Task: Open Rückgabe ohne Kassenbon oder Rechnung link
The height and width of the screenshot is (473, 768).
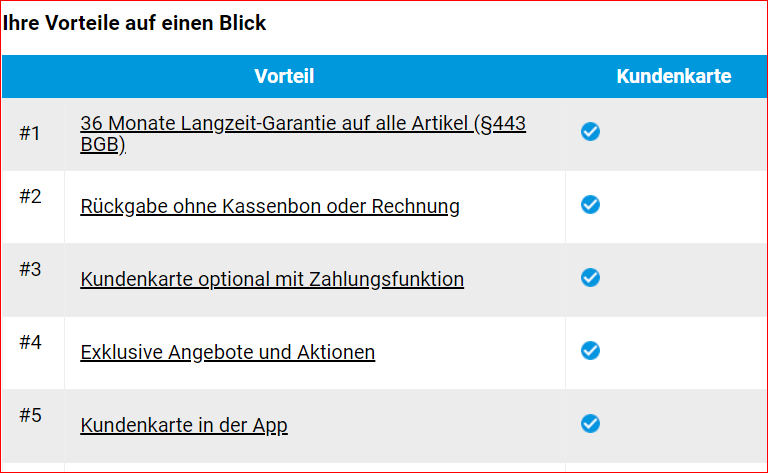Action: click(x=270, y=206)
